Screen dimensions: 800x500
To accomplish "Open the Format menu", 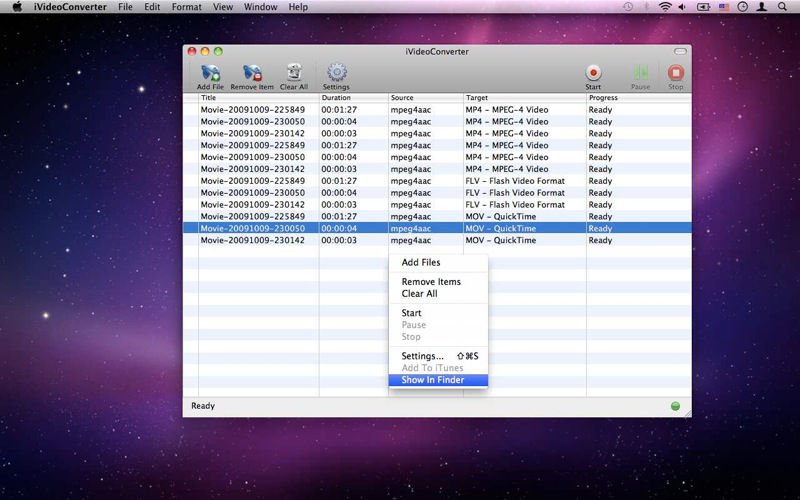I will coord(186,7).
